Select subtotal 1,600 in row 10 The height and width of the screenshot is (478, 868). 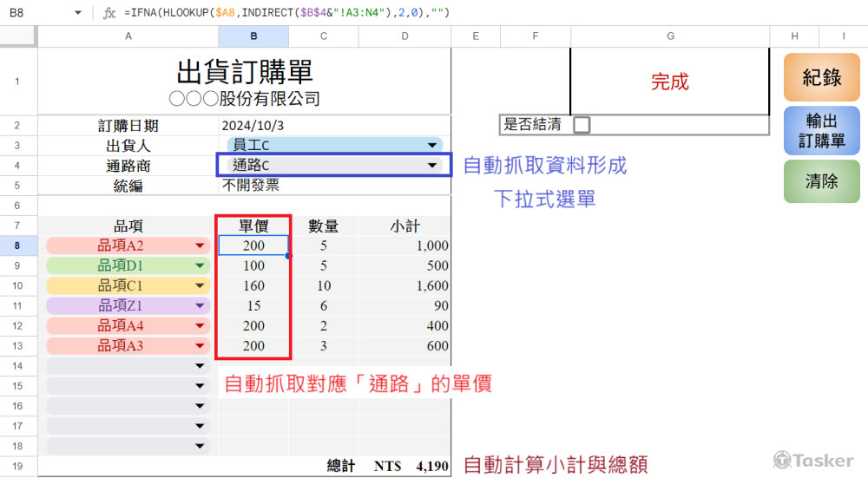(404, 285)
